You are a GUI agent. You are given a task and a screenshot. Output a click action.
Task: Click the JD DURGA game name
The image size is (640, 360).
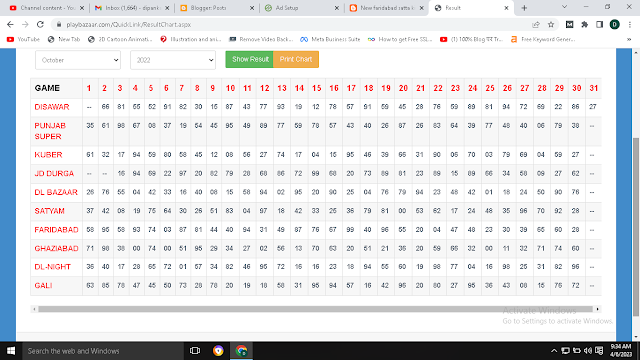[54, 173]
